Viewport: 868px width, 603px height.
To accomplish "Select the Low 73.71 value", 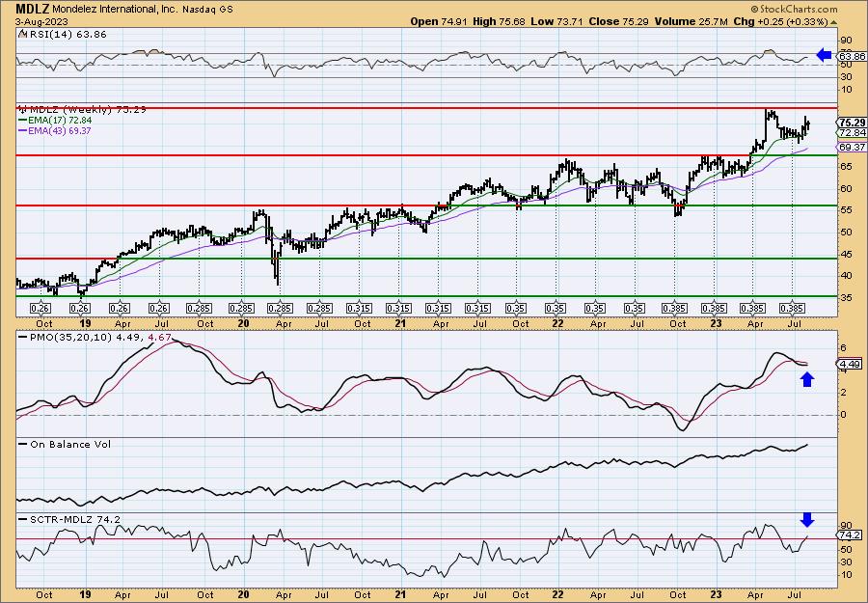I will (x=556, y=21).
